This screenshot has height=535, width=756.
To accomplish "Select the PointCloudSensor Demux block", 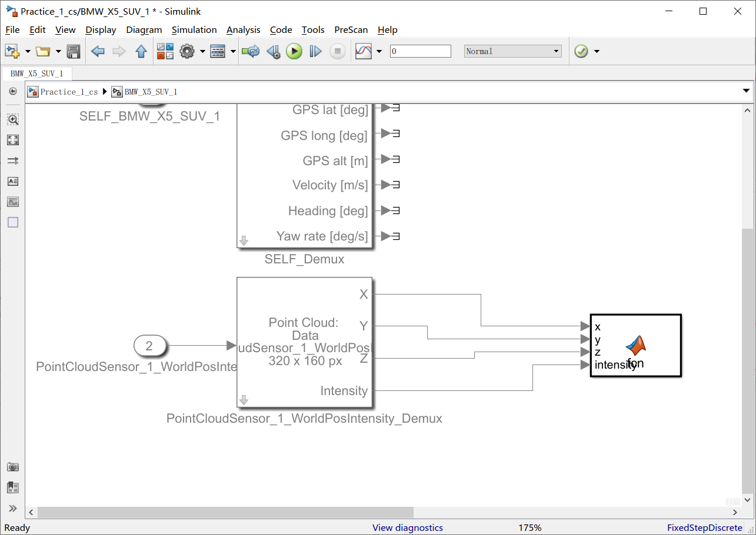I will [x=304, y=342].
